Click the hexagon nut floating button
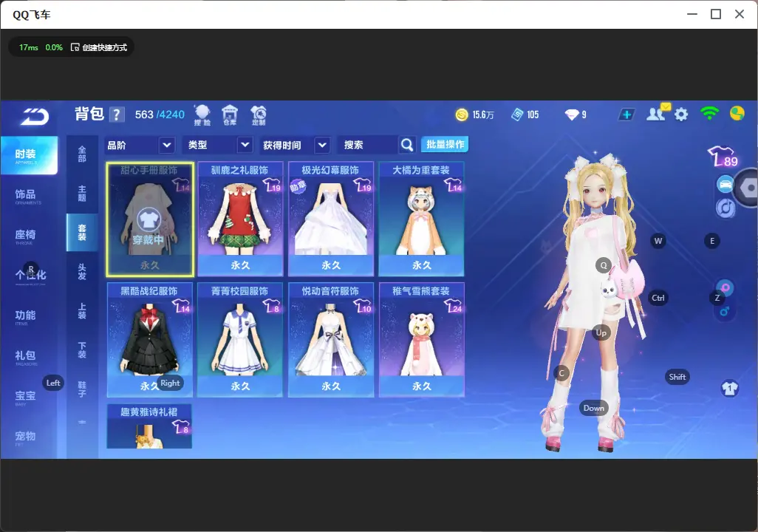Viewport: 758px width, 532px height. pyautogui.click(x=748, y=188)
